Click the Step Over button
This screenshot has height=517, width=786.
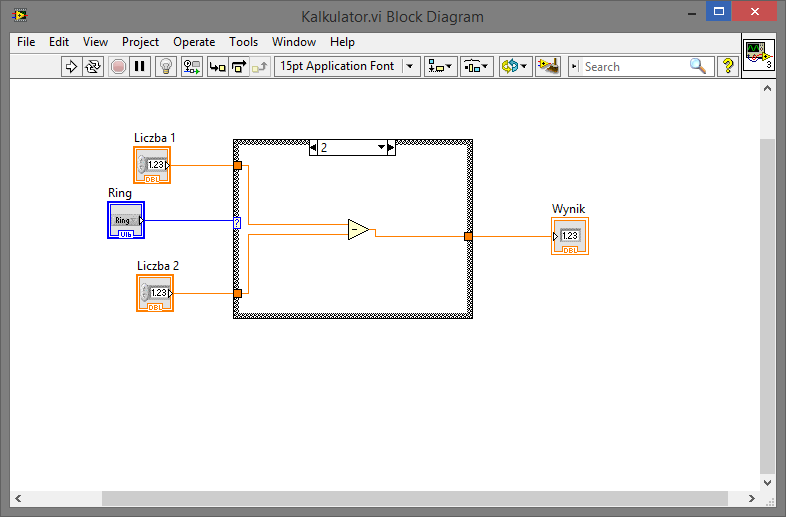point(239,67)
